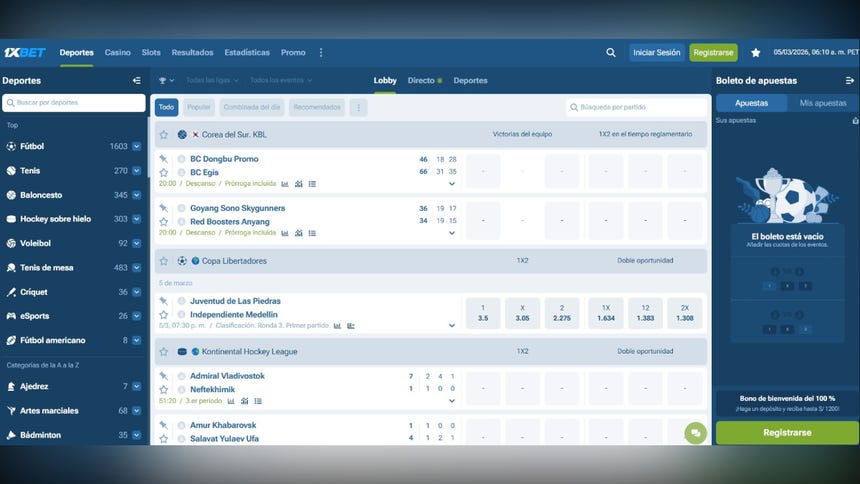Open list icon for BC Dongbu Promo match
The width and height of the screenshot is (860, 484).
[312, 184]
